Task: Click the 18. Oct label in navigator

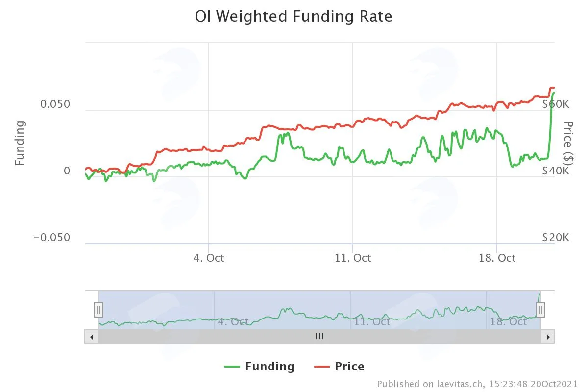Action: click(508, 321)
